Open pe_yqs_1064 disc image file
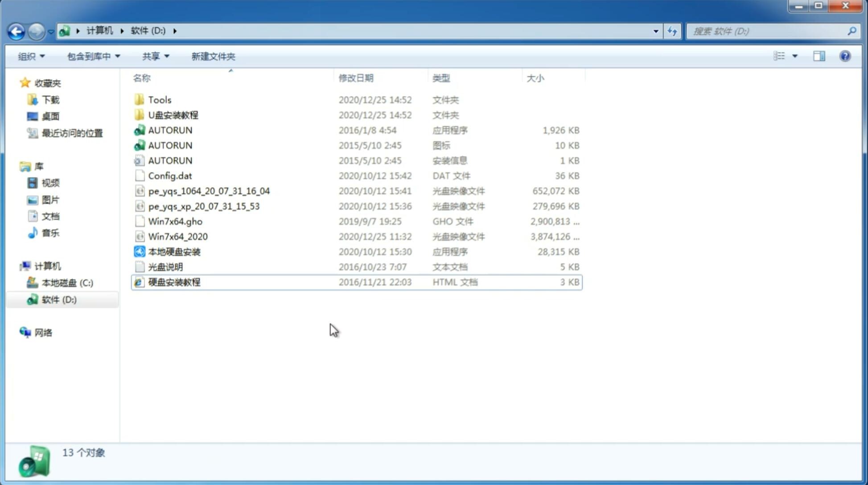This screenshot has width=868, height=485. tap(209, 191)
